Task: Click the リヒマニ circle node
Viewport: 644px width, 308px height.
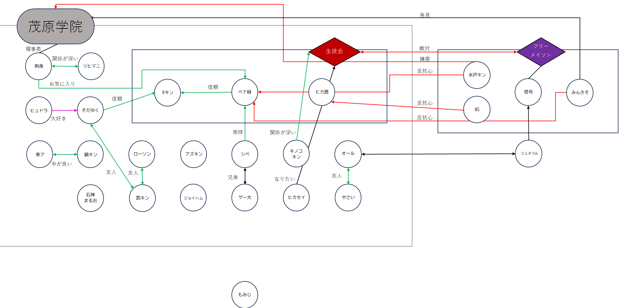Action: click(91, 66)
